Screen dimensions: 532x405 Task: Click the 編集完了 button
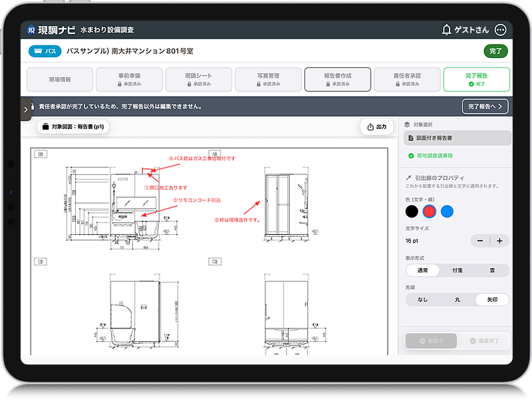pos(484,341)
